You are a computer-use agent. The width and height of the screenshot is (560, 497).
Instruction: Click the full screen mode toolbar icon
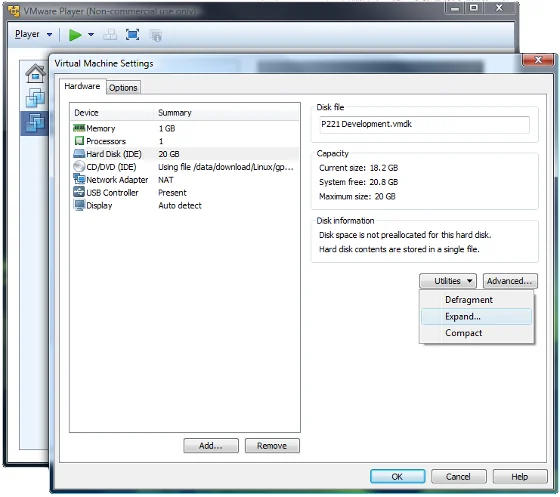(132, 35)
